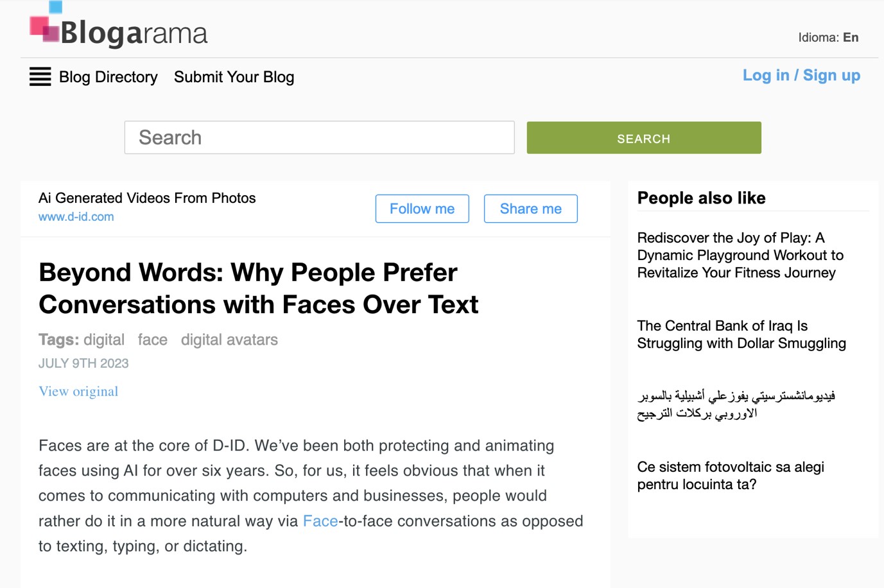Click the Follow me button
The image size is (884, 588).
pos(422,209)
